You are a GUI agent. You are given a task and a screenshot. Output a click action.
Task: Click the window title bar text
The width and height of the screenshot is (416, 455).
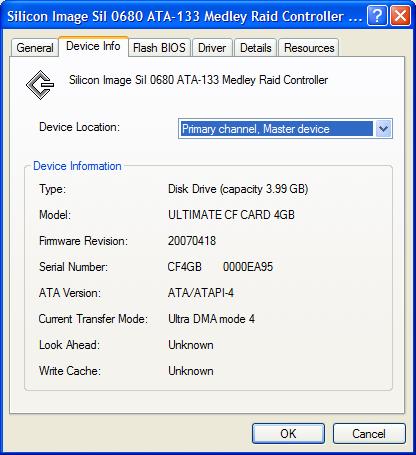185,16
